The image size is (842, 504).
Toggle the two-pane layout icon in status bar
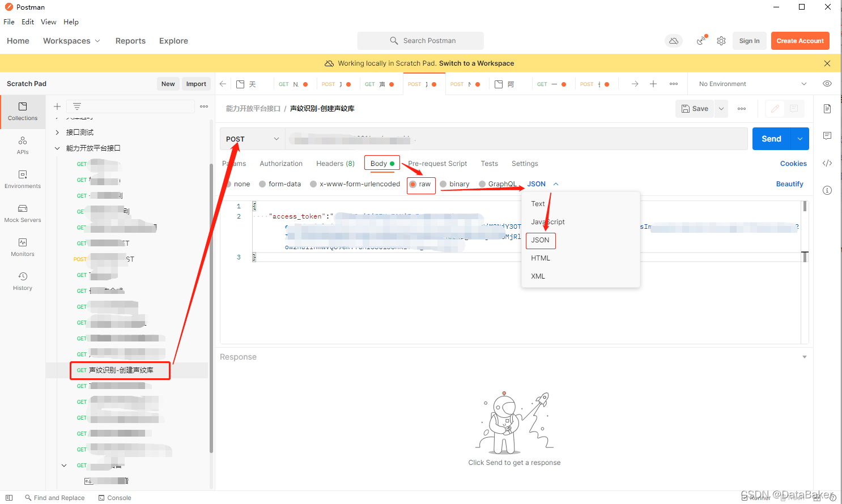click(9, 498)
